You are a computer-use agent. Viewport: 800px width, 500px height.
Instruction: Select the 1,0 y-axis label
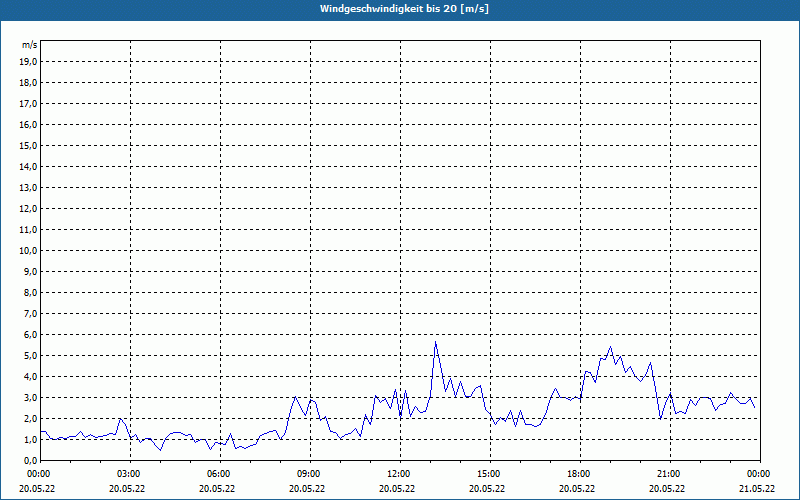tap(31, 439)
